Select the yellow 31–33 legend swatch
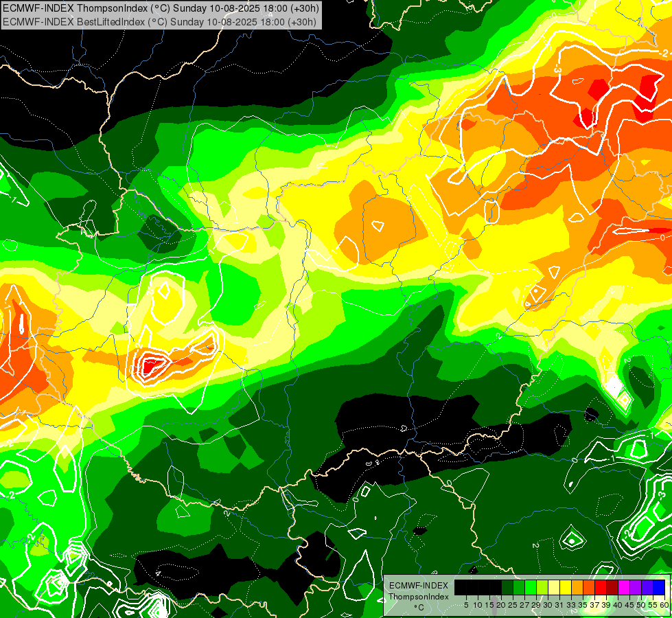The width and height of the screenshot is (672, 618). [566, 587]
